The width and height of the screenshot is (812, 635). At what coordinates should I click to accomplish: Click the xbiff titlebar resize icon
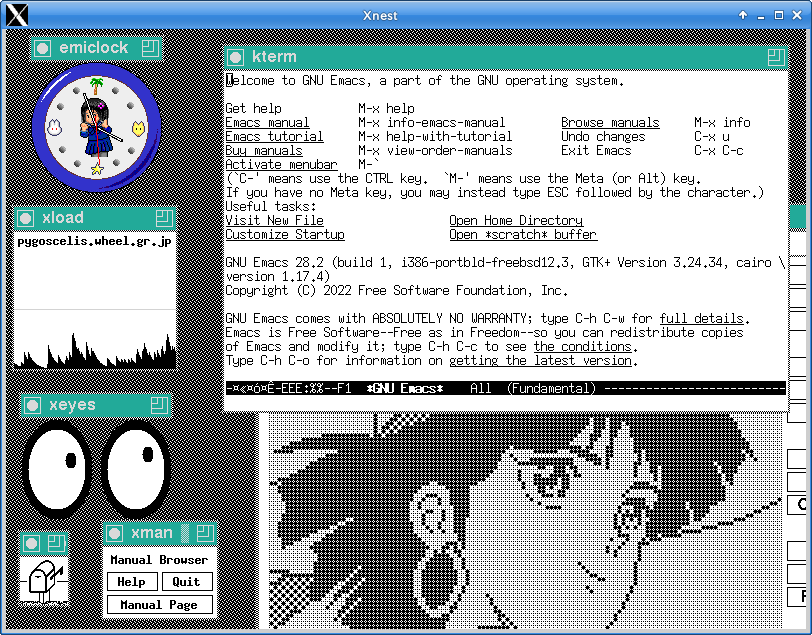point(56,543)
